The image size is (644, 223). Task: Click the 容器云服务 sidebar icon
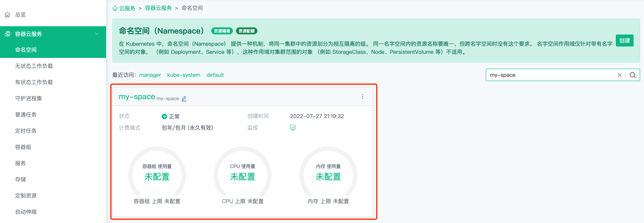pos(8,34)
